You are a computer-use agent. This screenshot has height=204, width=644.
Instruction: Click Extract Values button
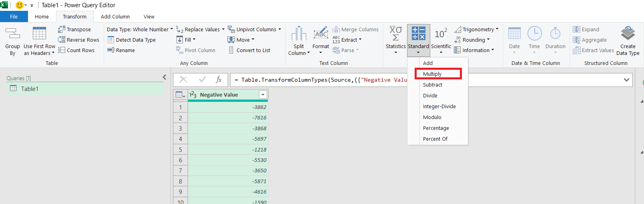[x=593, y=50]
